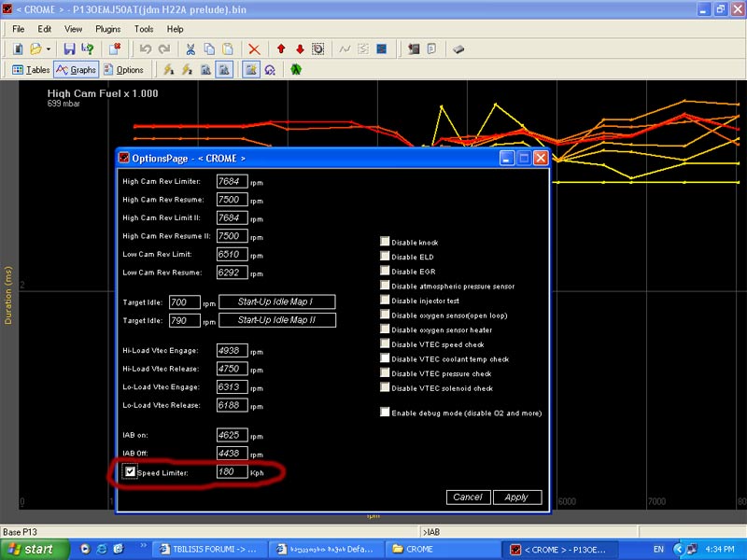
Task: Check Enable debug mode checkbox
Action: coord(385,412)
